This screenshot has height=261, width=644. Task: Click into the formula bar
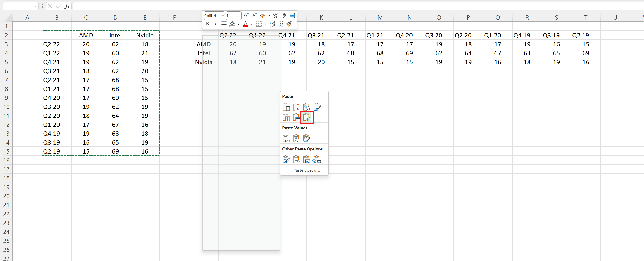pos(358,6)
